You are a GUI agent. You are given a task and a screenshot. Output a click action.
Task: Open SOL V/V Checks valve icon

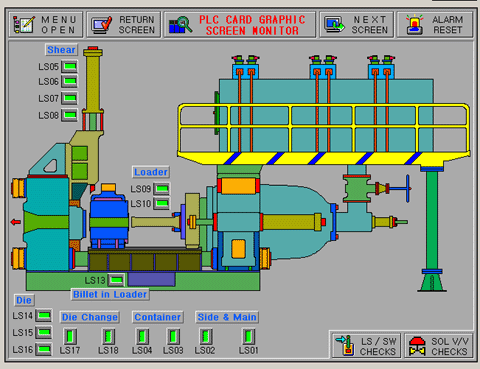pyautogui.click(x=417, y=346)
